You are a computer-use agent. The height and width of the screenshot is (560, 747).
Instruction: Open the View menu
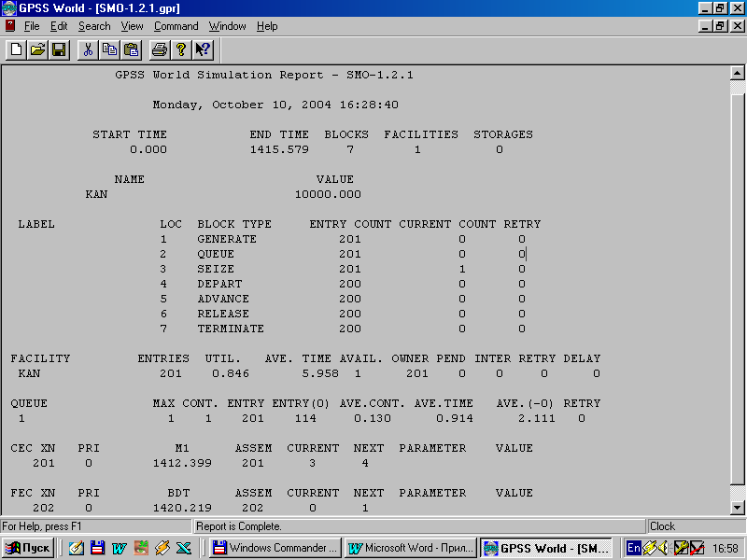point(132,26)
